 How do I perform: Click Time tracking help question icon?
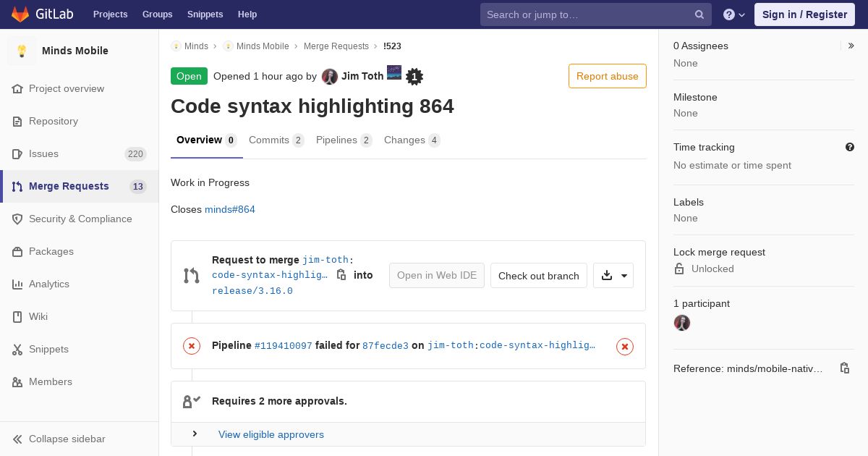850,147
